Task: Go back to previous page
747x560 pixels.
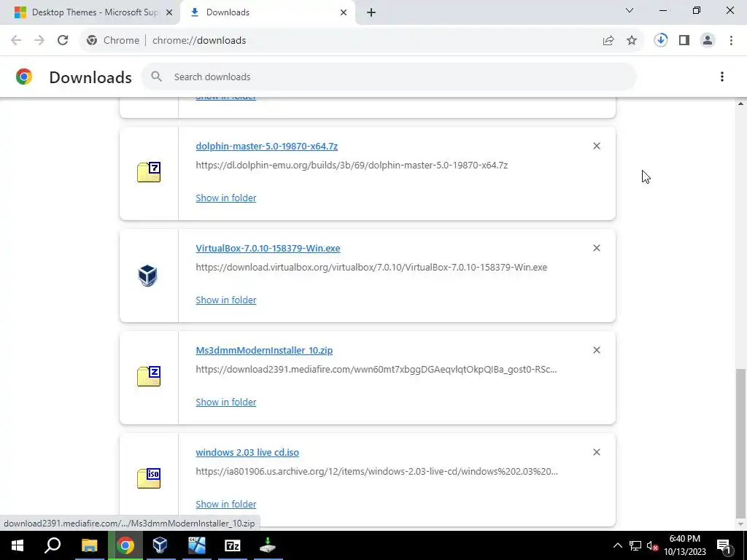Action: pyautogui.click(x=16, y=41)
